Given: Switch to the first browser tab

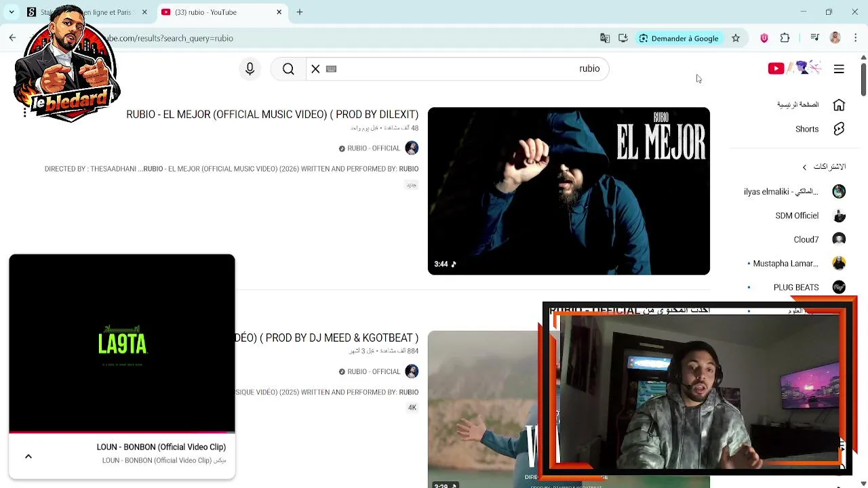Looking at the screenshot, I should pos(85,12).
